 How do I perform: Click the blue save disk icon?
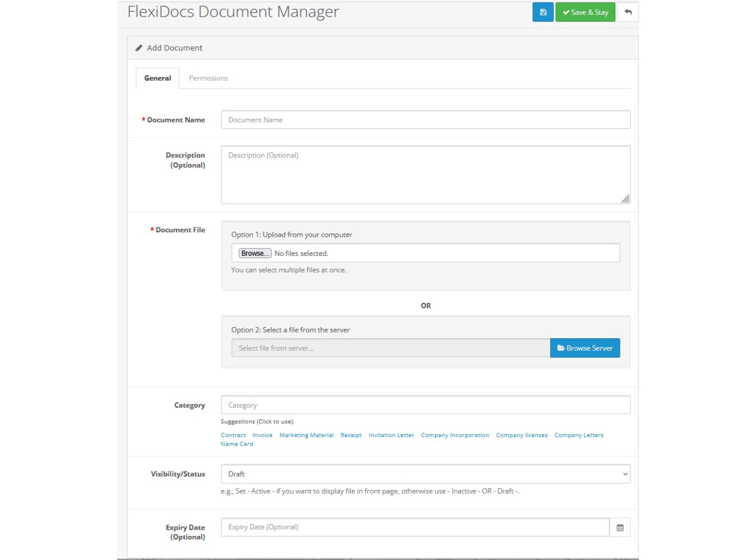click(543, 12)
